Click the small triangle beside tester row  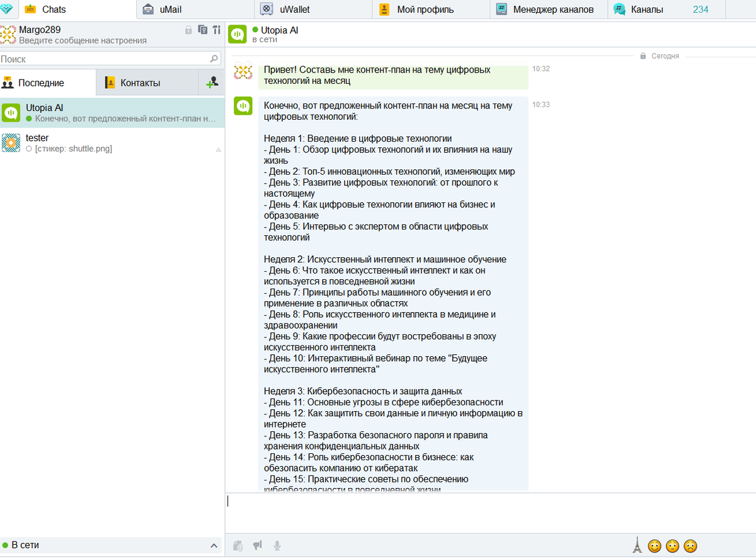coord(219,149)
